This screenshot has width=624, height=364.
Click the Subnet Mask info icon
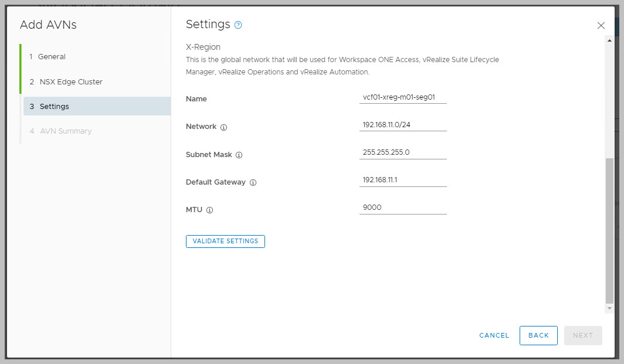pos(239,155)
